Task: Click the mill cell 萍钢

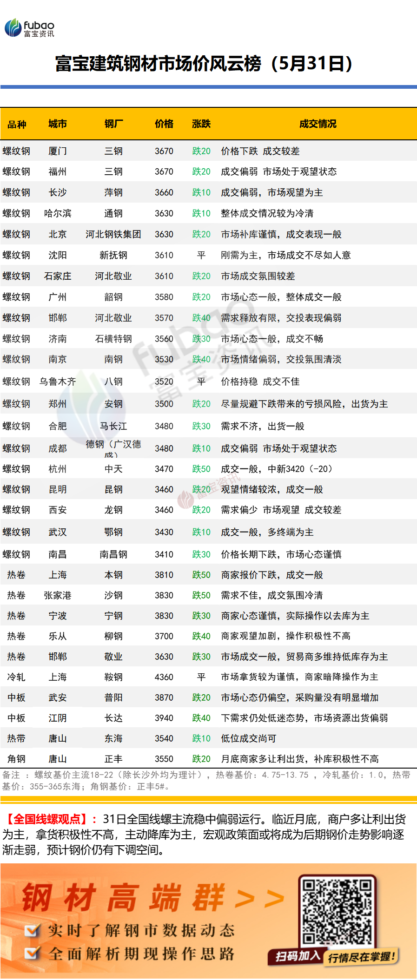Action: 113,192
